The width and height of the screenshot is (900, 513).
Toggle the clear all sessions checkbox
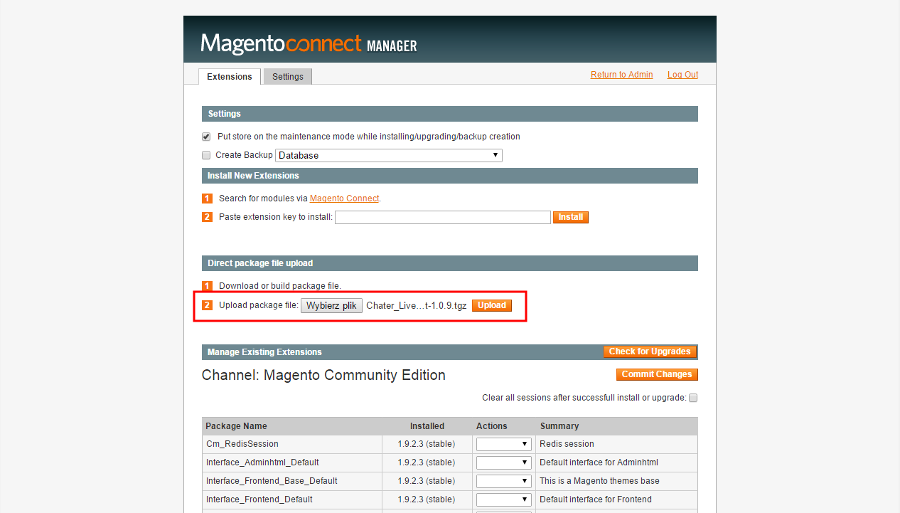(693, 398)
